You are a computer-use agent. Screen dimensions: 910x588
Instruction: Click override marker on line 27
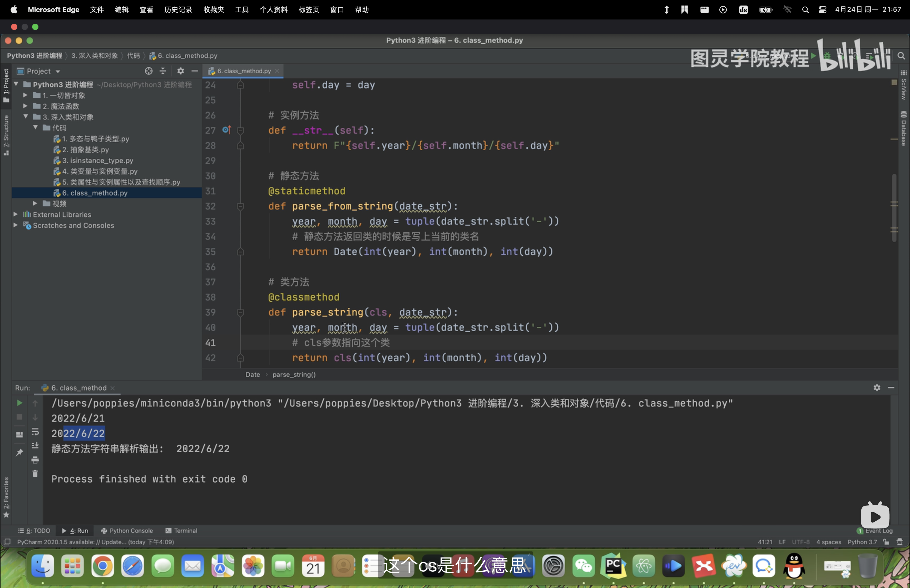point(226,130)
